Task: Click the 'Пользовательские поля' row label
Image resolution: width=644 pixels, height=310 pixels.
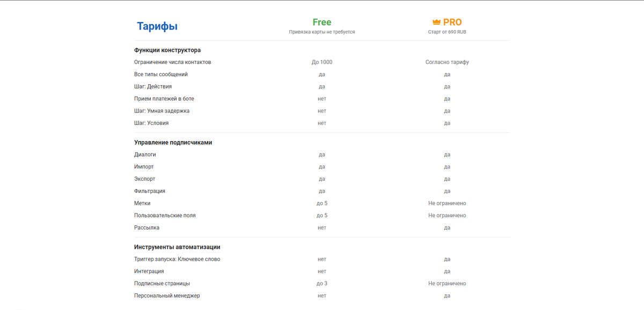Action: pyautogui.click(x=165, y=216)
